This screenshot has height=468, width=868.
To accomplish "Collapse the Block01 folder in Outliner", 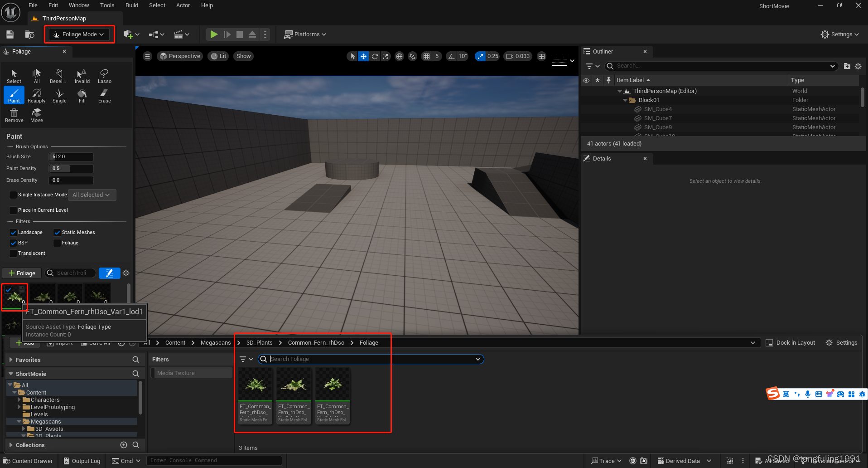I will click(x=625, y=100).
